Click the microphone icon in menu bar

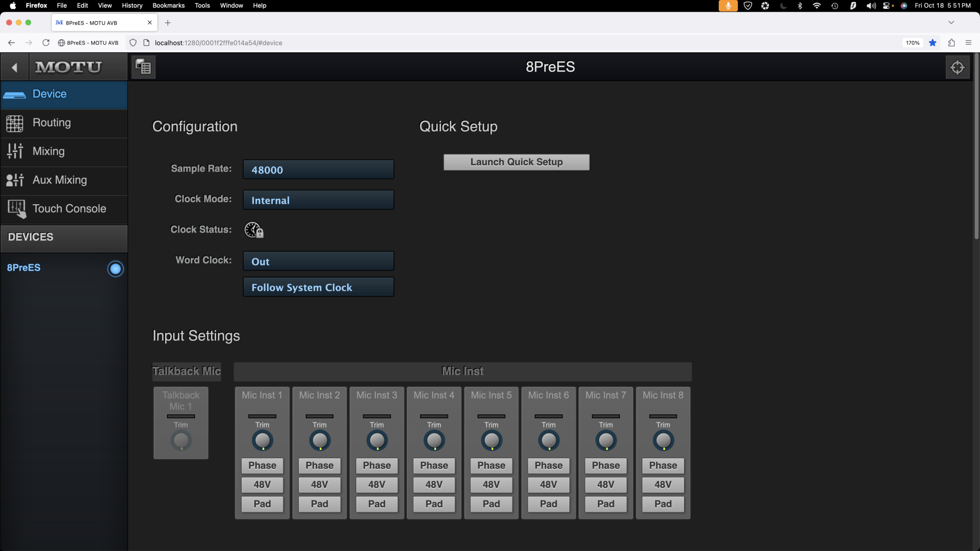pyautogui.click(x=728, y=5)
